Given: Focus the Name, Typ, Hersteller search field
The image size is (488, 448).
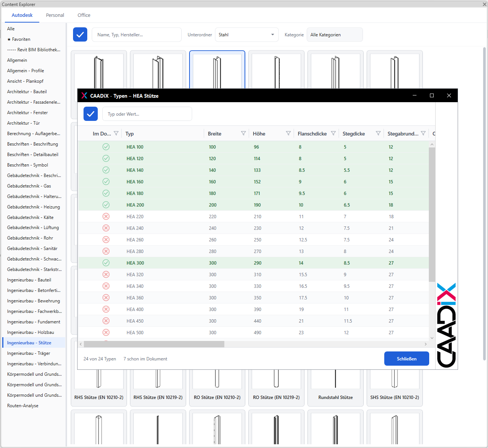Looking at the screenshot, I should coord(137,34).
